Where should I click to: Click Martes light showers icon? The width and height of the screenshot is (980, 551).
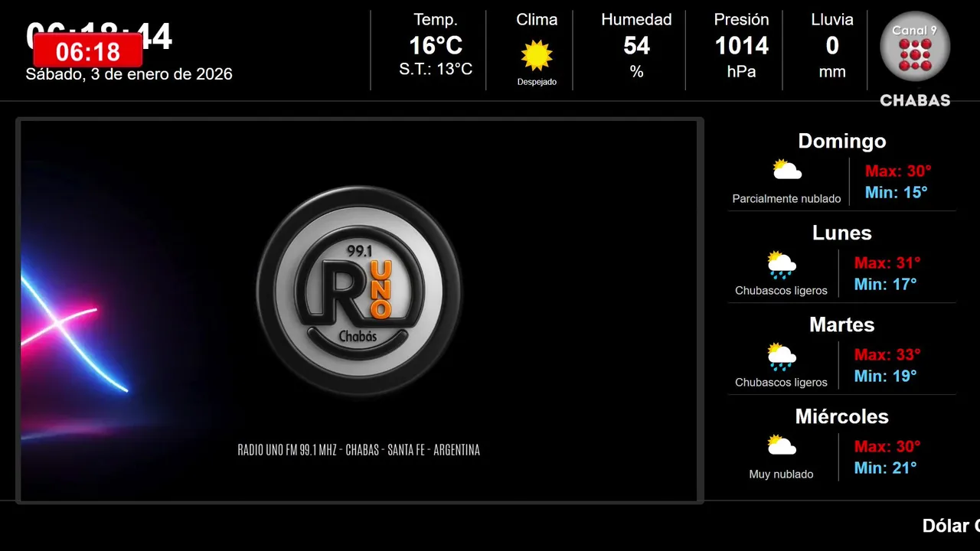pos(782,357)
